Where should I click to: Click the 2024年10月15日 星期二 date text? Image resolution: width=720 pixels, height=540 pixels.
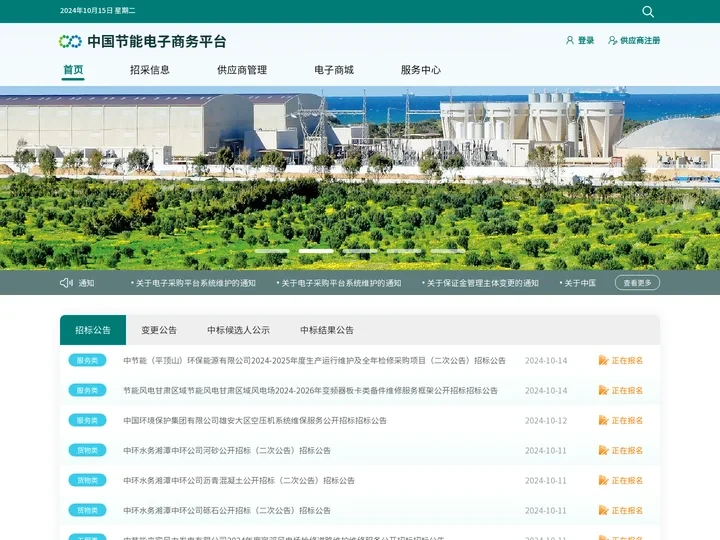coord(98,11)
